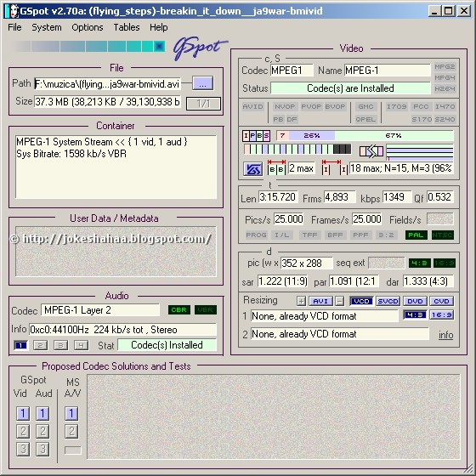476x476 pixels.
Task: Click the I/L interlace indicator
Action: (281, 235)
